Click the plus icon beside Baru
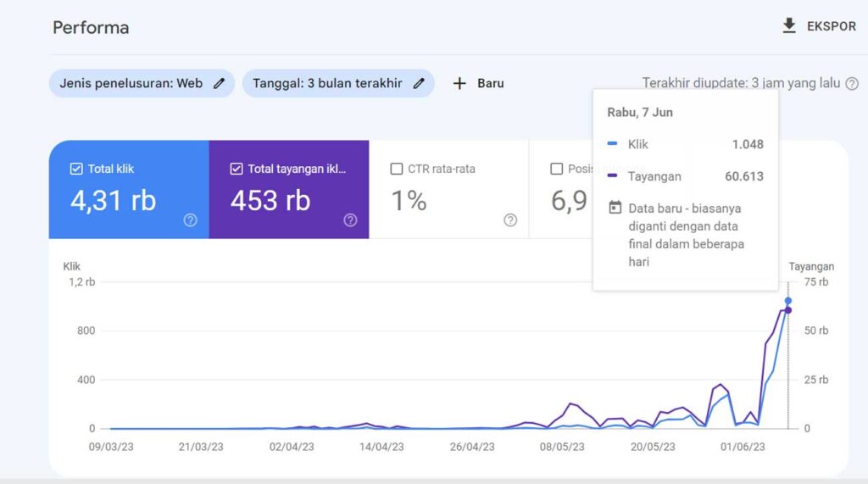Screen dimensions: 868x484 (459, 83)
